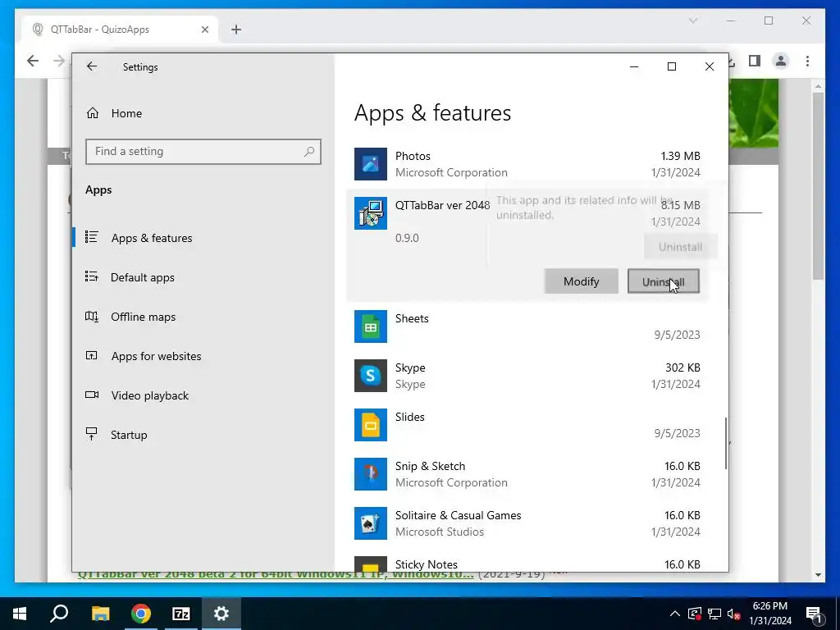Open Chrome's tab search chevron

[692, 21]
